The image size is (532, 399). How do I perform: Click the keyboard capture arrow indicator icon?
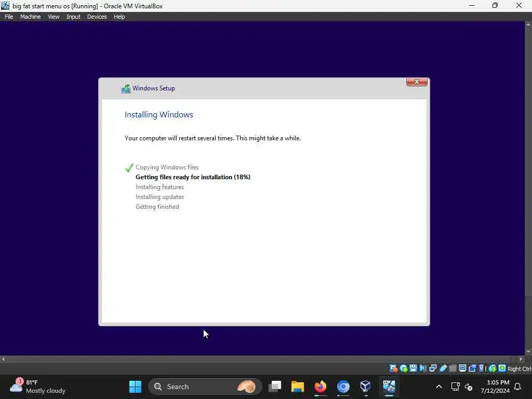(x=502, y=368)
